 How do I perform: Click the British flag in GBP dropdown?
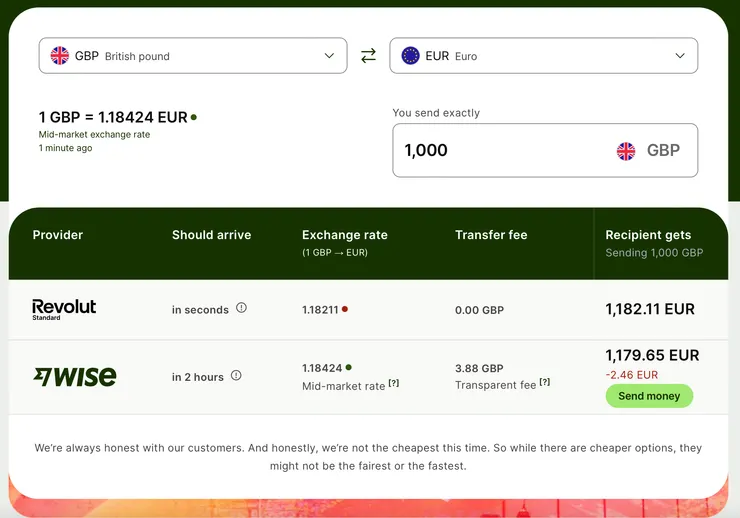60,56
